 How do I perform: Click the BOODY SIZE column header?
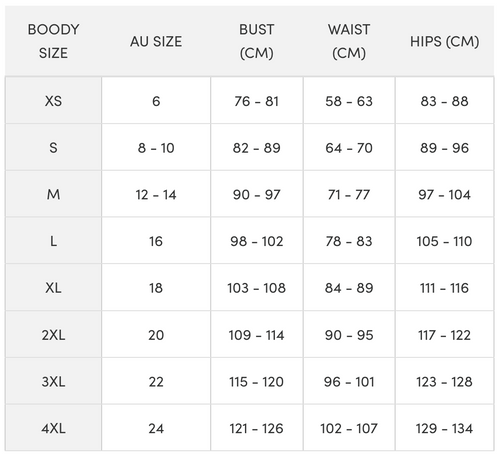pyautogui.click(x=53, y=41)
